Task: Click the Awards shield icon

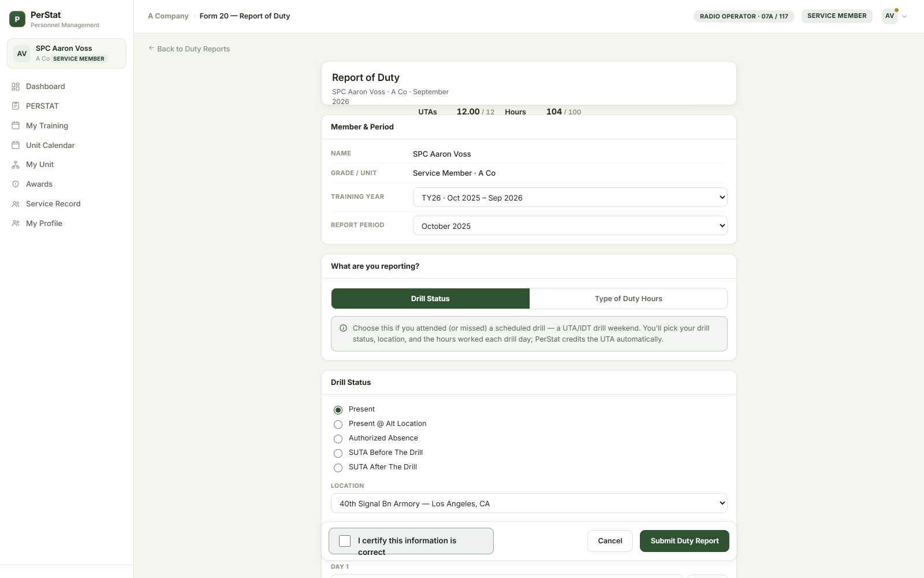Action: coord(16,184)
